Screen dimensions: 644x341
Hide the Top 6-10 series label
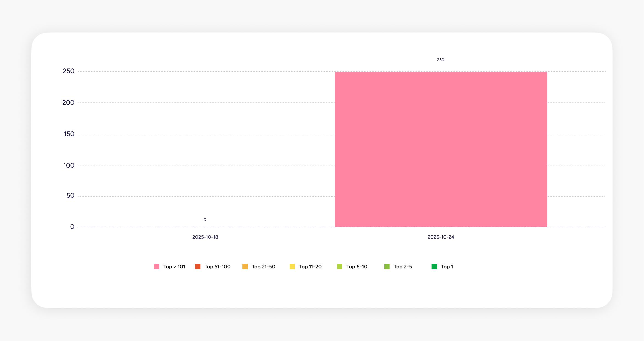[x=357, y=267]
